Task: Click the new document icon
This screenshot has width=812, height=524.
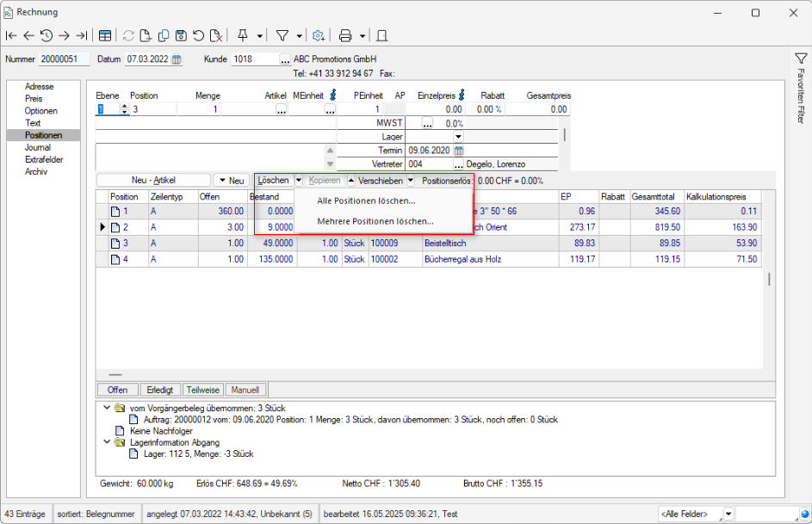Action: pyautogui.click(x=146, y=35)
